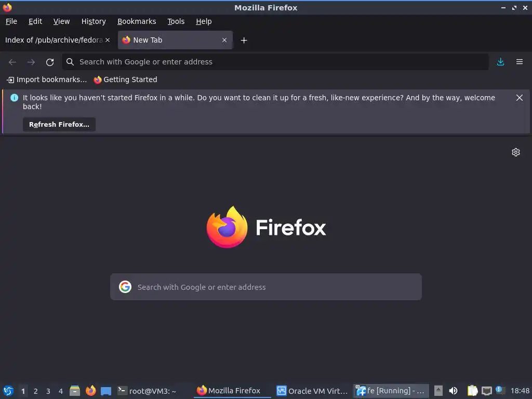Switch to virtual desktop 2
532x399 pixels.
point(36,391)
